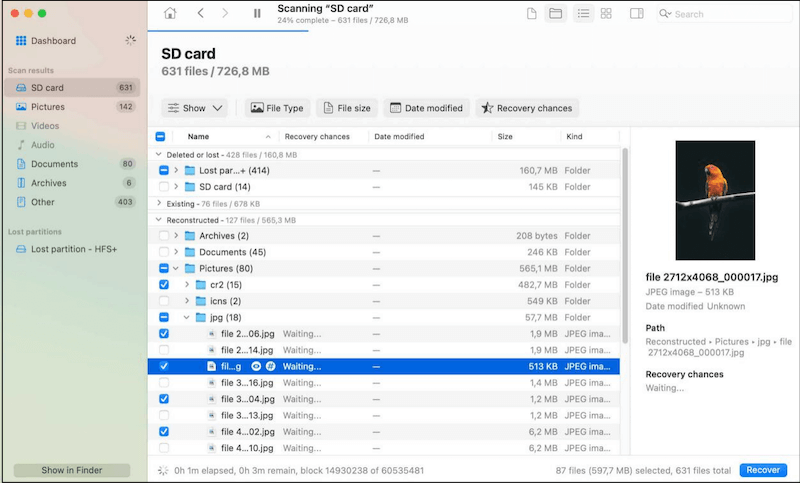
Task: Open Documents category in sidebar
Action: [72, 164]
